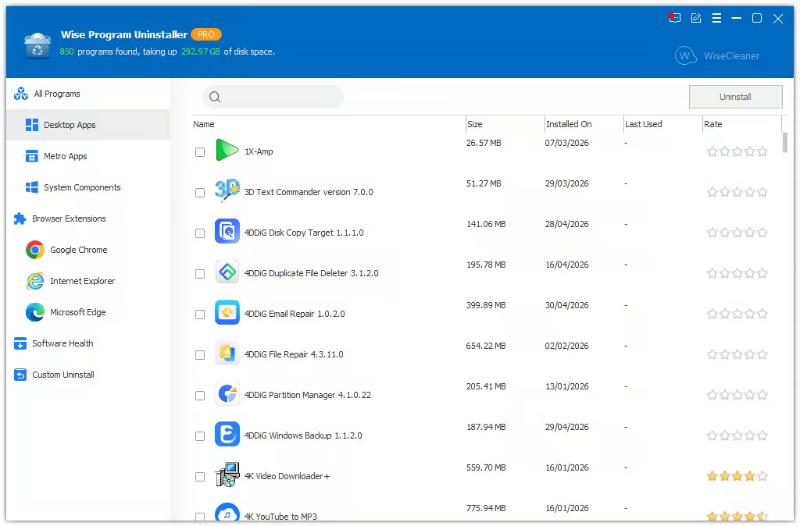
Task: Click the 4DDiG Email Repair icon
Action: tap(227, 313)
